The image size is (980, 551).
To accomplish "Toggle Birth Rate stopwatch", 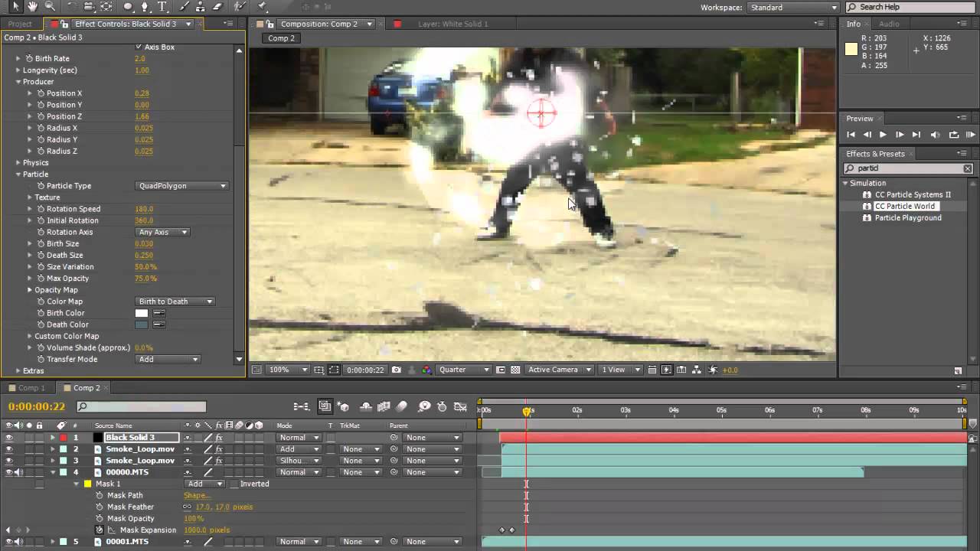I will 29,58.
